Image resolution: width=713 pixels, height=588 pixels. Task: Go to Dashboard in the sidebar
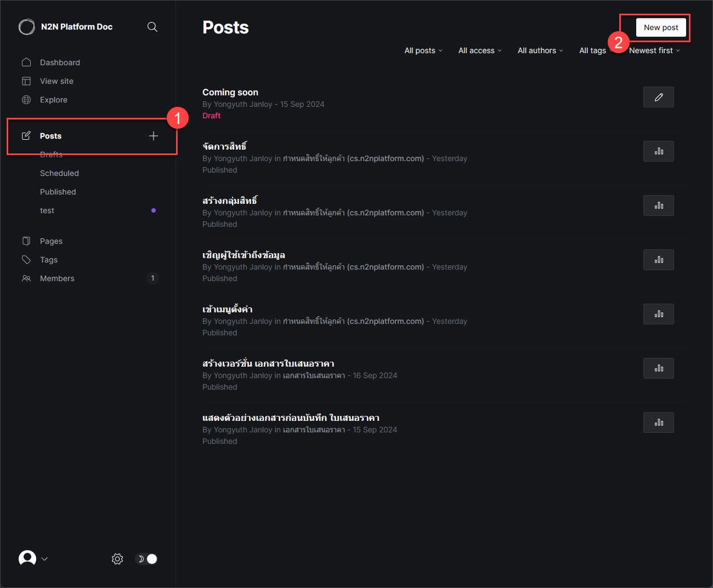(60, 62)
